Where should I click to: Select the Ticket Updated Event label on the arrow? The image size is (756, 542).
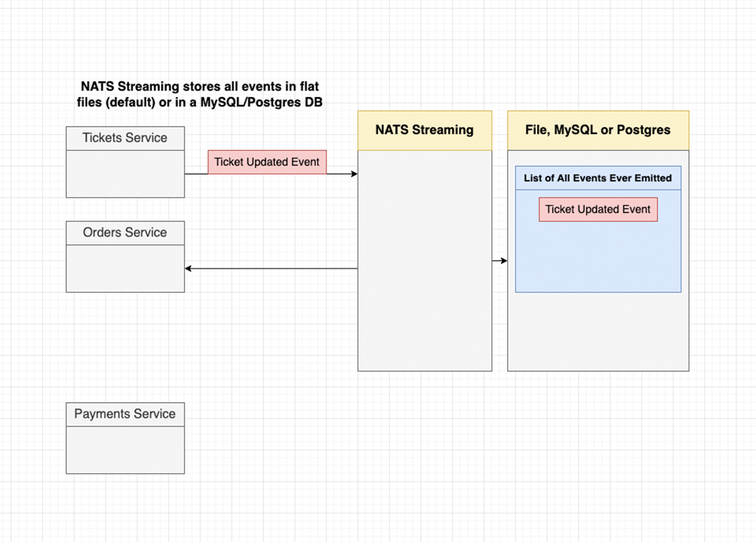click(x=267, y=162)
